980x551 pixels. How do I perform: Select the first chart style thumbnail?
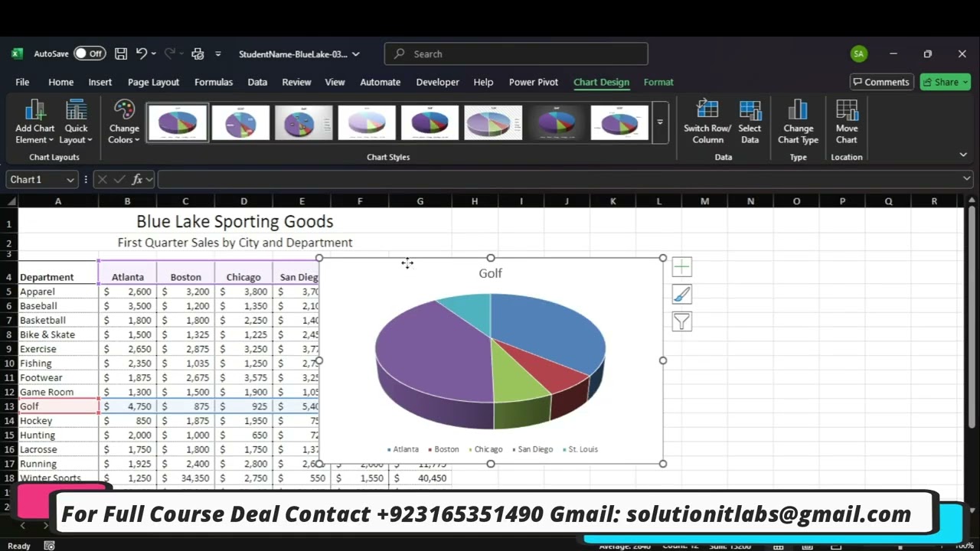coord(178,122)
